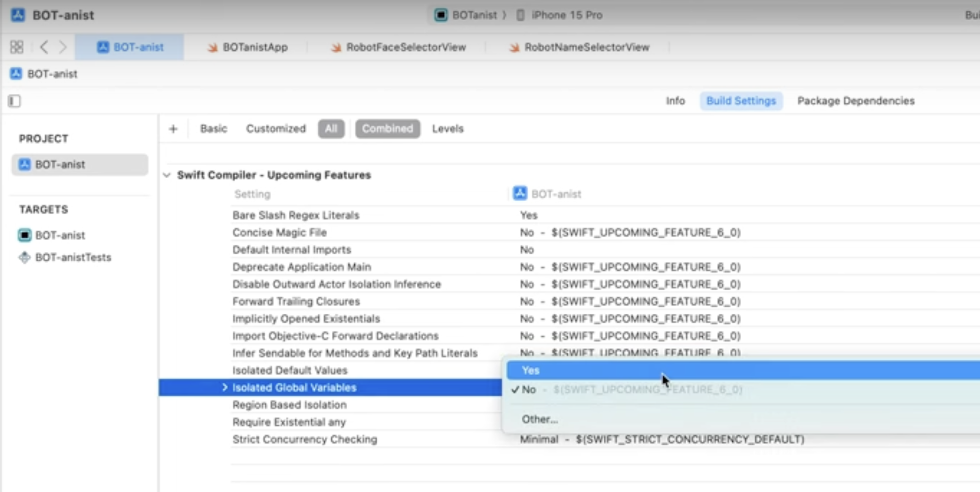Screen dimensions: 980x492
Task: Select the Bare Slash Regex Literals setting
Action: click(296, 215)
